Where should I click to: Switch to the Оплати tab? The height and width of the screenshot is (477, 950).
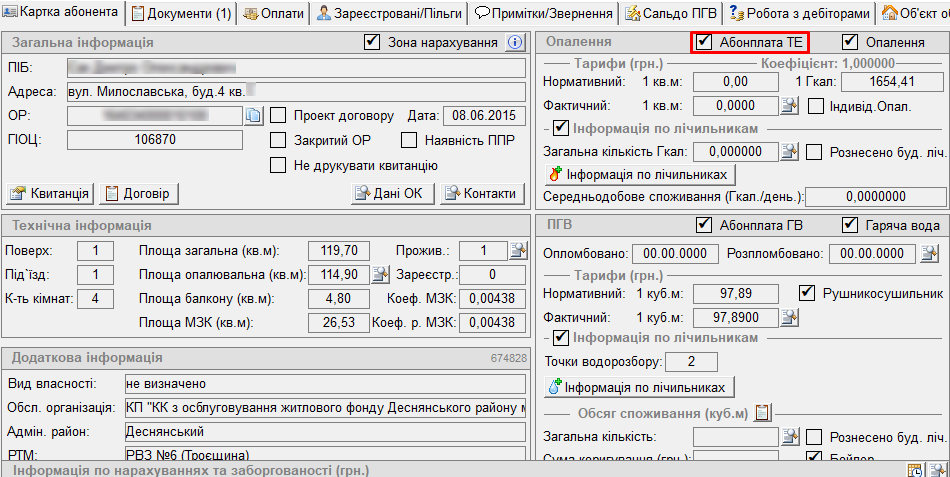click(271, 13)
